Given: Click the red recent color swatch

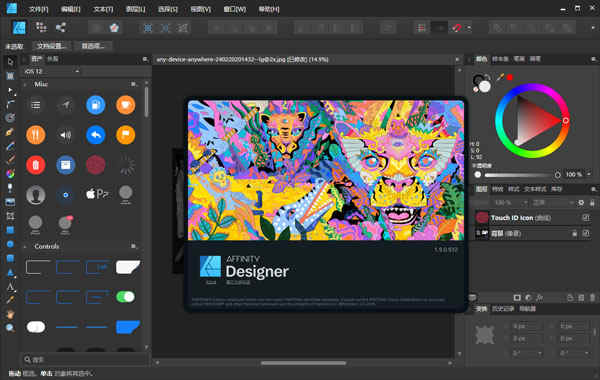Looking at the screenshot, I should click(510, 78).
